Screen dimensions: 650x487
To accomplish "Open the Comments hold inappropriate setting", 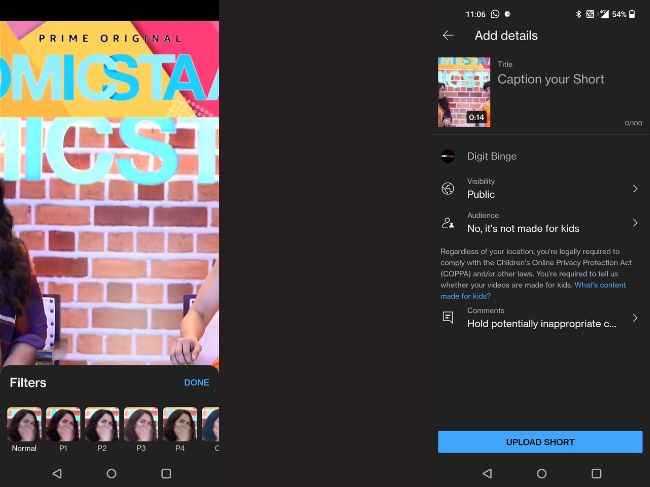I will click(x=540, y=318).
